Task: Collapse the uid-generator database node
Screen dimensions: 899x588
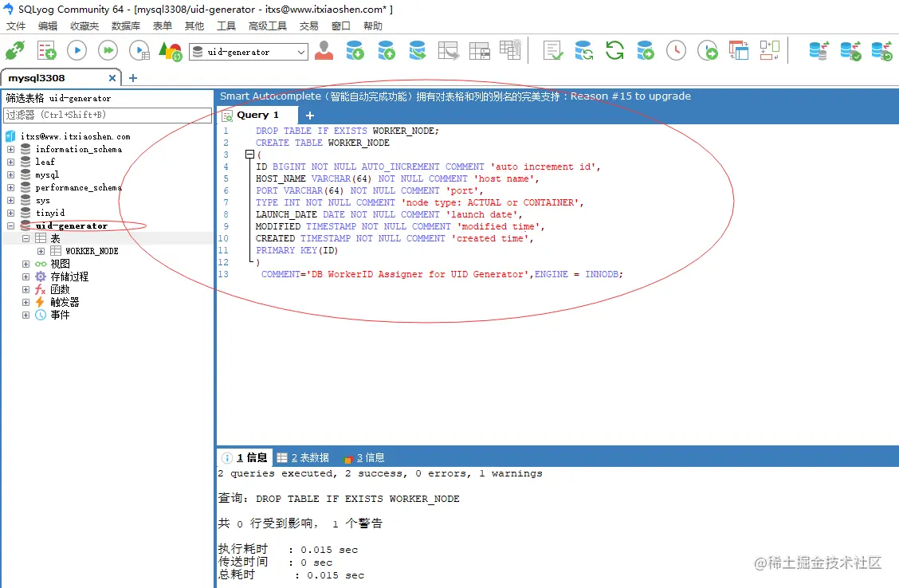Action: (x=10, y=225)
